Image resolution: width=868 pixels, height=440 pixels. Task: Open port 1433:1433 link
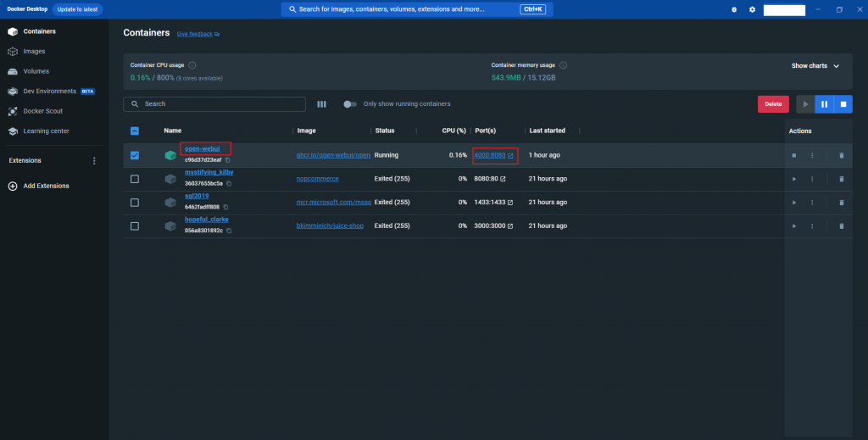[x=494, y=203]
